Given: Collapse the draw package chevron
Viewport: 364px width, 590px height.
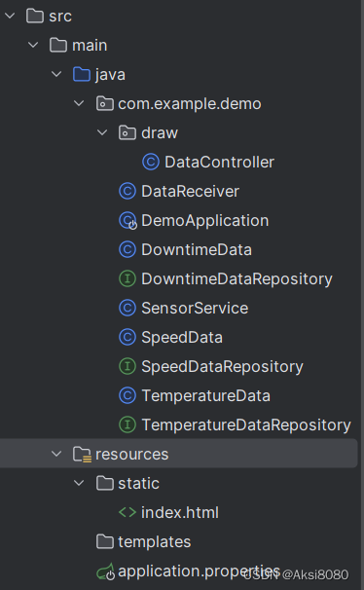Looking at the screenshot, I should click(x=102, y=132).
